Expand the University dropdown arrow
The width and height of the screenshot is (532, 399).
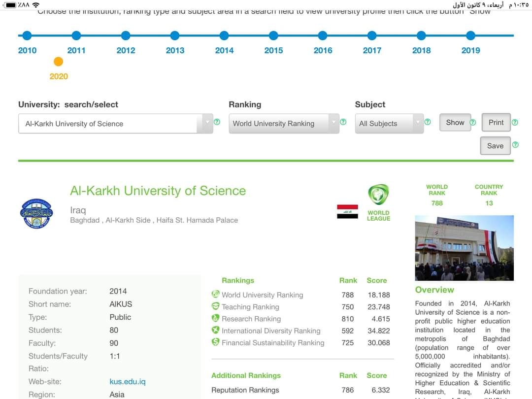tap(207, 124)
